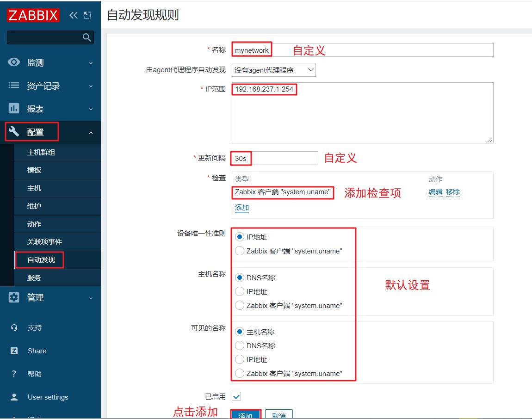Expand the 报表 menu chevron
This screenshot has width=532, height=419.
91,109
